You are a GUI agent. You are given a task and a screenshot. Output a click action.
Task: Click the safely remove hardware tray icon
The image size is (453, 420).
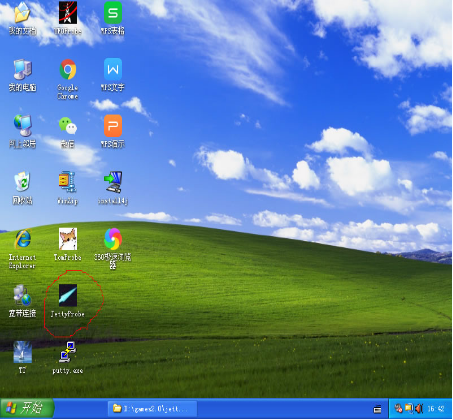[399, 408]
